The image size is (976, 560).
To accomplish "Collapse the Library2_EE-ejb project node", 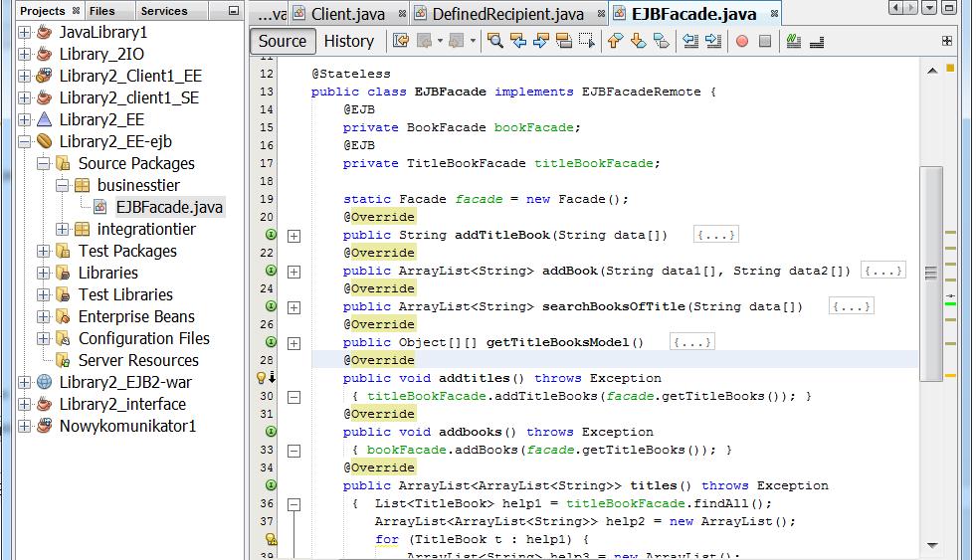I will pyautogui.click(x=24, y=142).
